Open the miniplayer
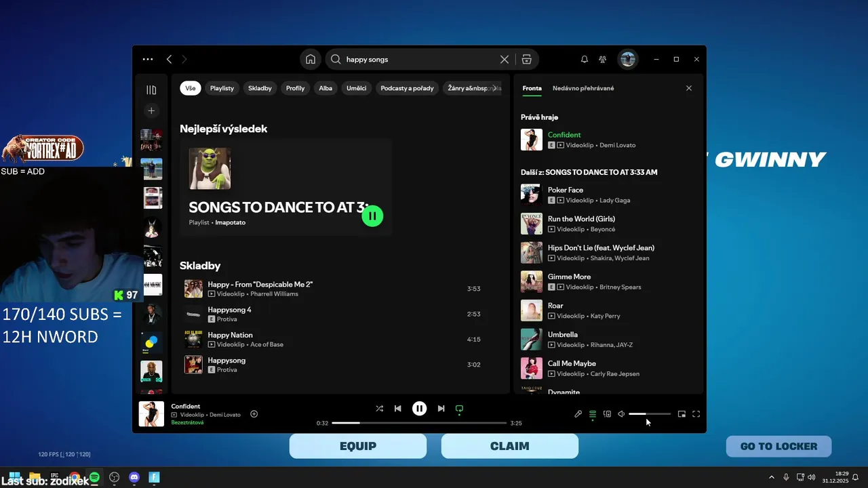 (682, 414)
